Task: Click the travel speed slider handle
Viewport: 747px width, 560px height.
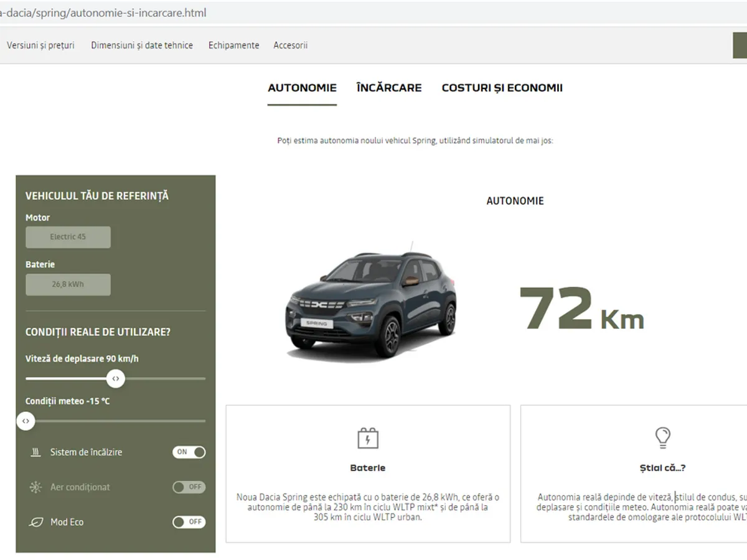Action: [x=115, y=378]
